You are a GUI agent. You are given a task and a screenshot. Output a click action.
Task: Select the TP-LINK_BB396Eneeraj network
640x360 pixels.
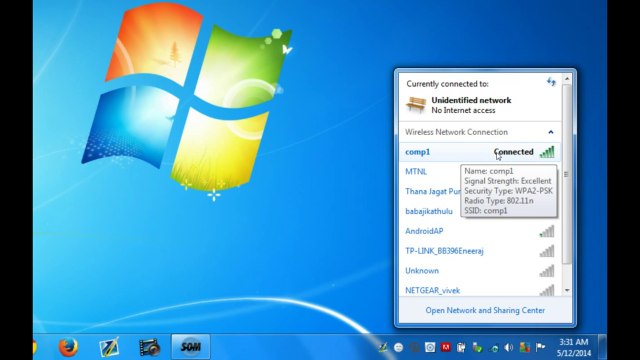pos(480,251)
